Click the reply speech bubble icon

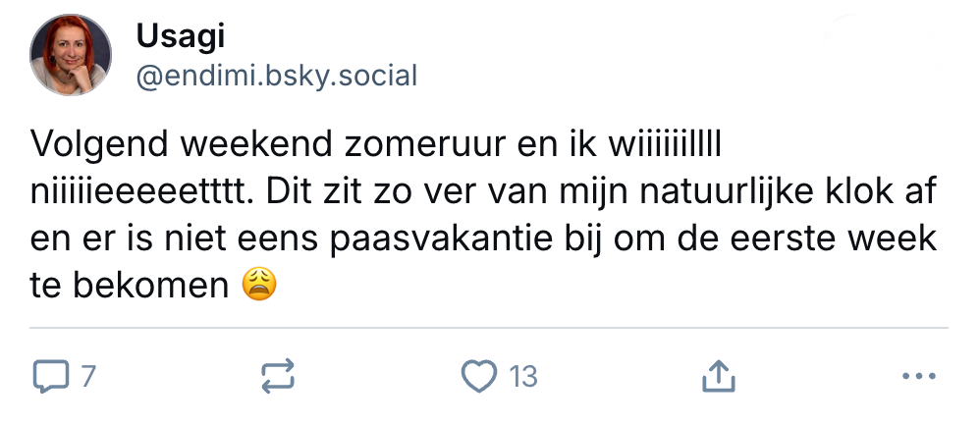[50, 376]
